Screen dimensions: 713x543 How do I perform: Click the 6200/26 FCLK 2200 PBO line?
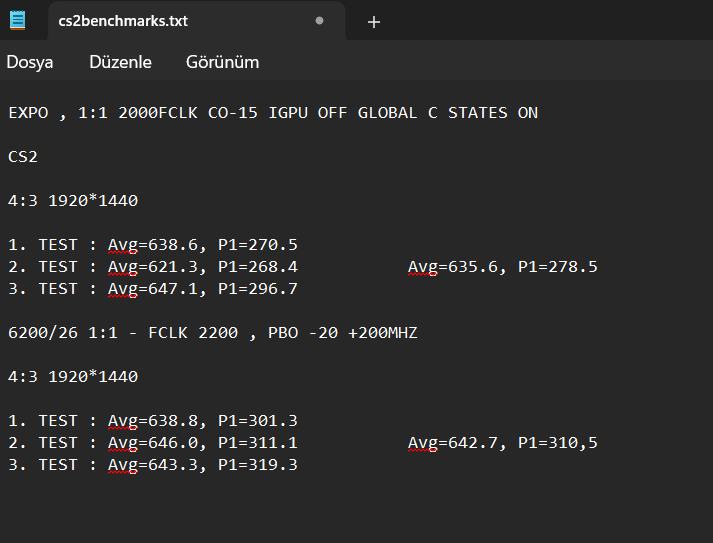[x=213, y=333]
